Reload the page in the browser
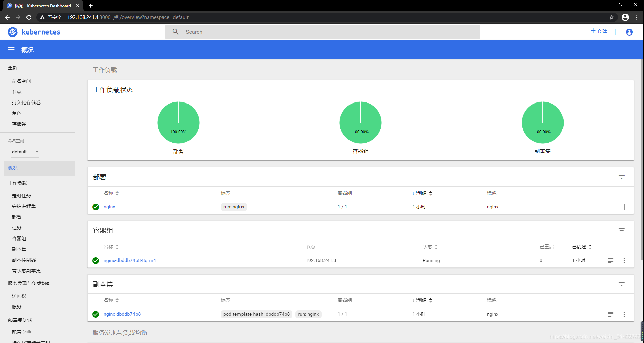This screenshot has width=644, height=343. (x=29, y=17)
